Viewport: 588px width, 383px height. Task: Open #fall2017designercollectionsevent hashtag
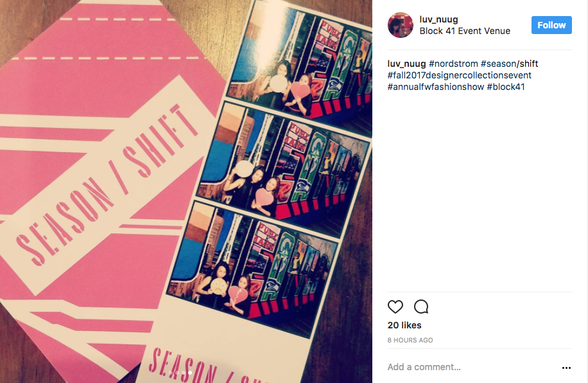(460, 75)
